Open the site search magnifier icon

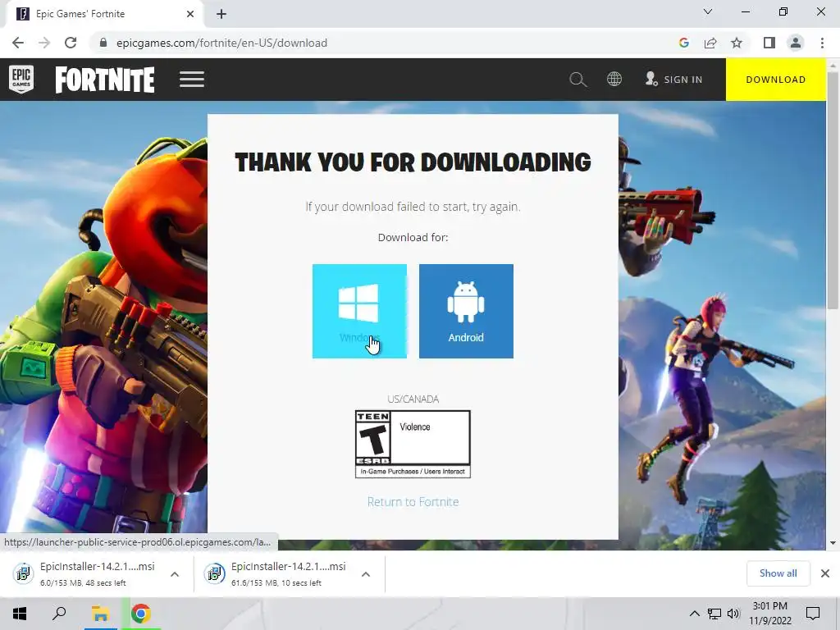pos(578,80)
